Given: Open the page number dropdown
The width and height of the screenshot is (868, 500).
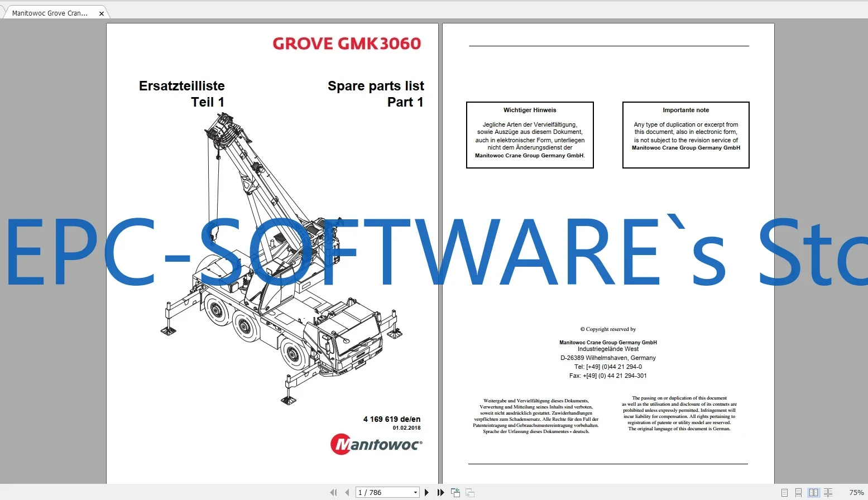Looking at the screenshot, I should (x=414, y=492).
